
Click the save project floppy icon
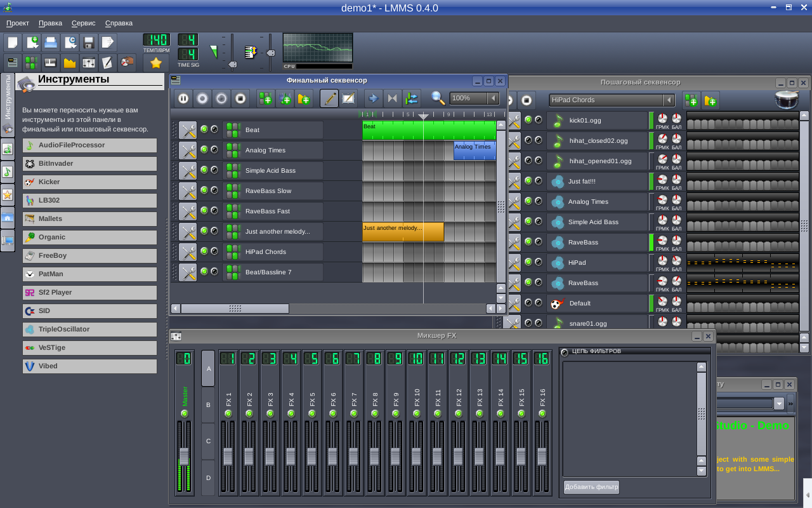[x=89, y=43]
